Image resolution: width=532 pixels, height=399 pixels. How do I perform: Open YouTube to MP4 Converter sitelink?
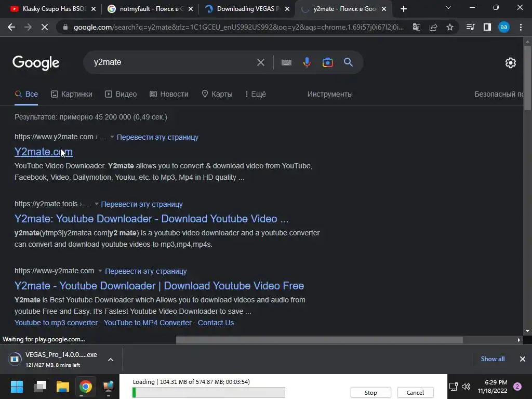pos(148,323)
